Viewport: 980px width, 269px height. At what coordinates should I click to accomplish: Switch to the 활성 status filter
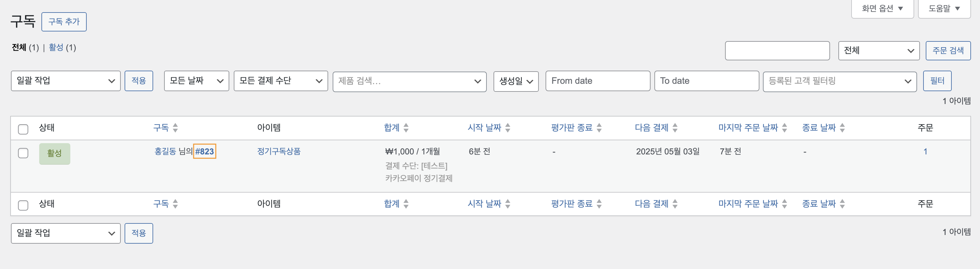(56, 47)
